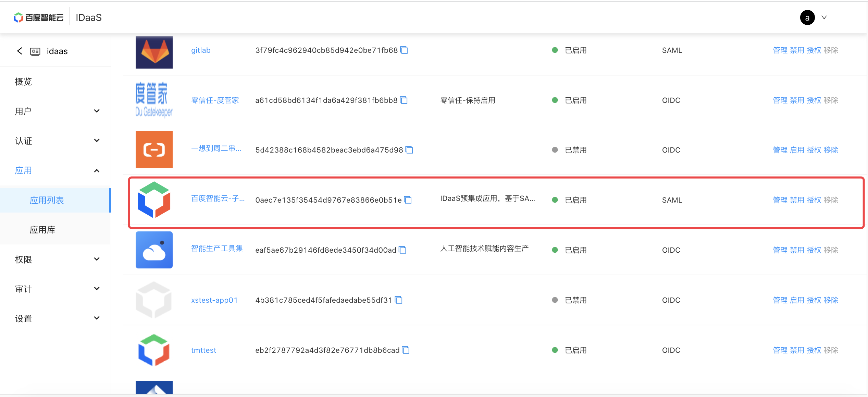Expand the 审计 menu chevron
The height and width of the screenshot is (397, 868).
(x=97, y=289)
